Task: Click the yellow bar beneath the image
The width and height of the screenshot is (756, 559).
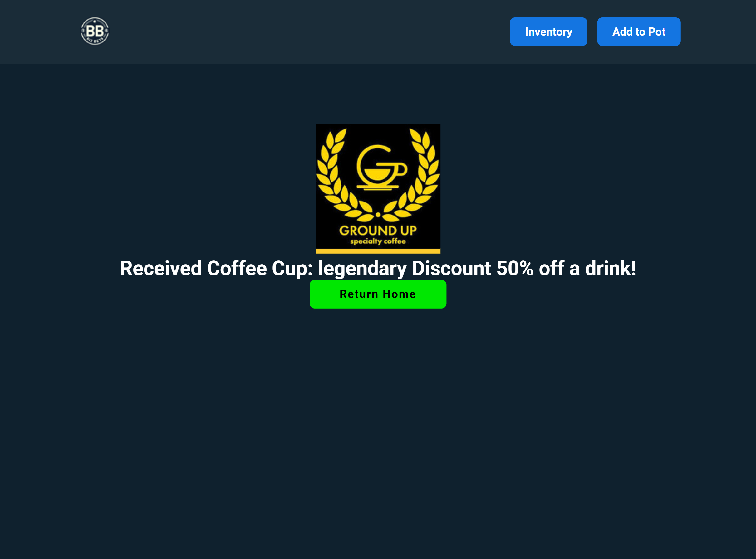Action: 378,251
